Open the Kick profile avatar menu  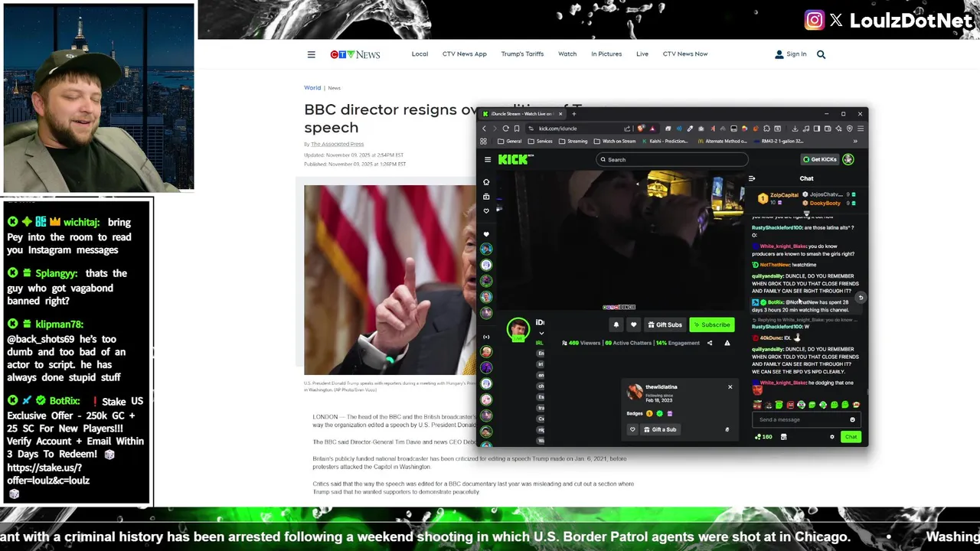pos(848,159)
